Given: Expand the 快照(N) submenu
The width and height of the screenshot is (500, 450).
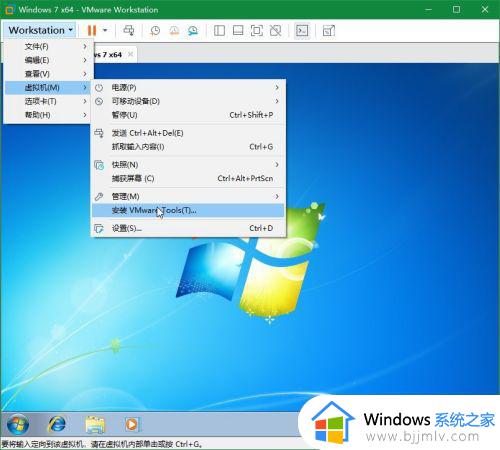Looking at the screenshot, I should [188, 164].
